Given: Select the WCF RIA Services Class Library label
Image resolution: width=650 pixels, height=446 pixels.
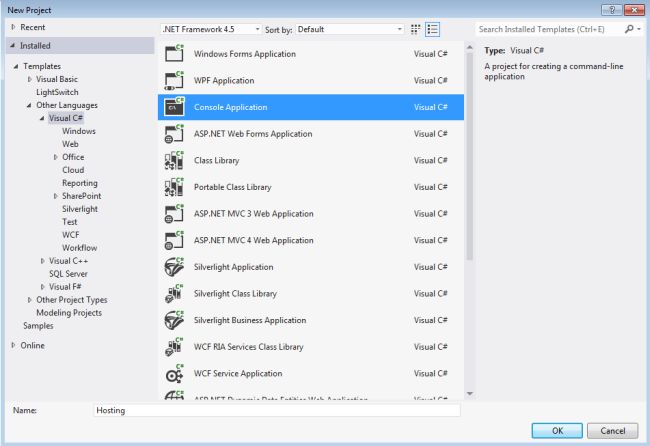Looking at the screenshot, I should coord(249,347).
